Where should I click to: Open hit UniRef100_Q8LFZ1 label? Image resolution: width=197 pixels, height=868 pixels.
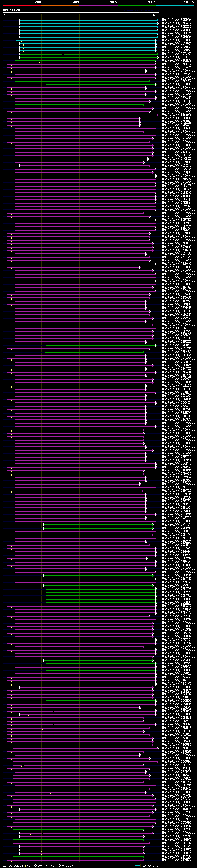177,33
